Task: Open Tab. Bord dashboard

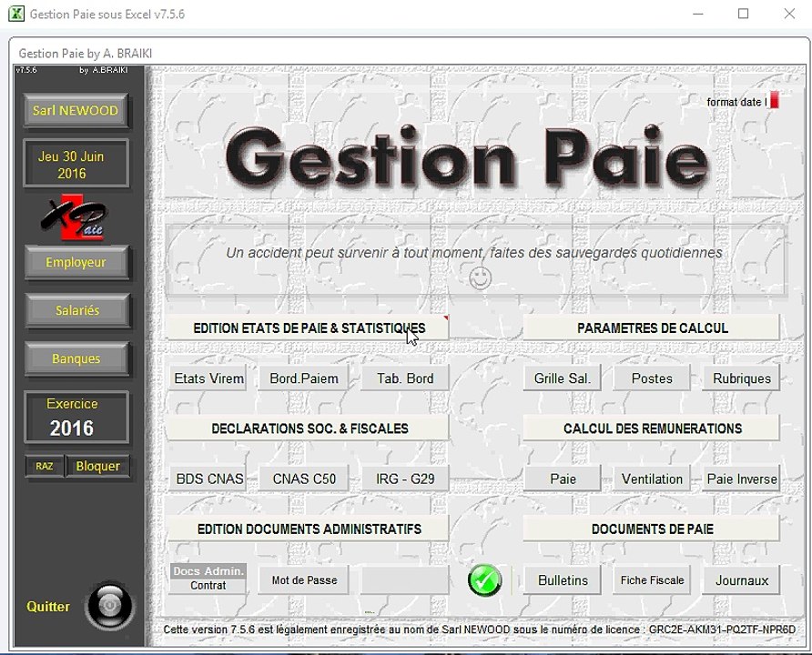Action: [405, 378]
